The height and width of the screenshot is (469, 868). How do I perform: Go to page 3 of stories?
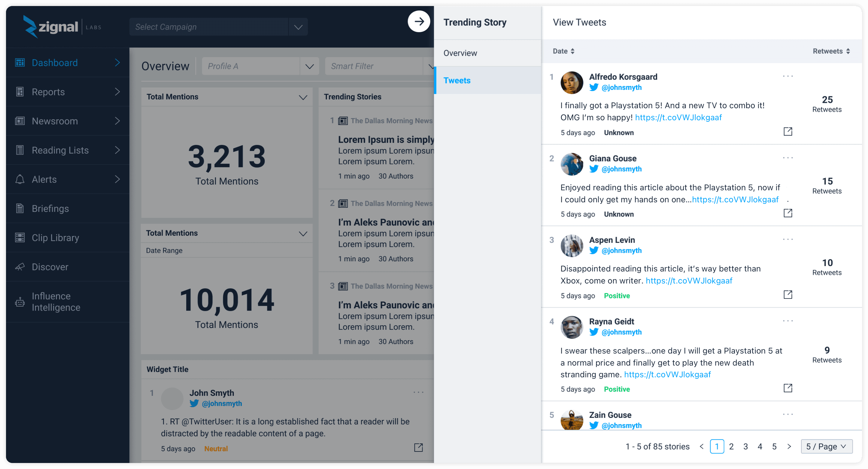(746, 446)
